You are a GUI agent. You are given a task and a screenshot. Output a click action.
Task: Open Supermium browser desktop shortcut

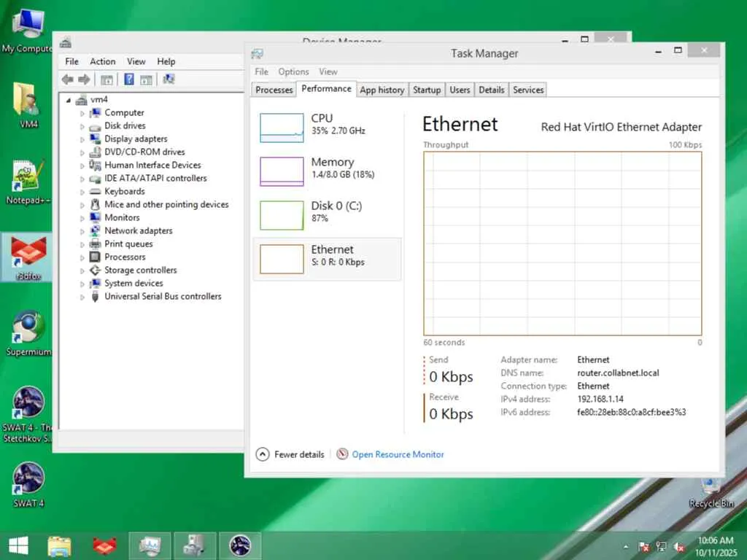pos(28,333)
